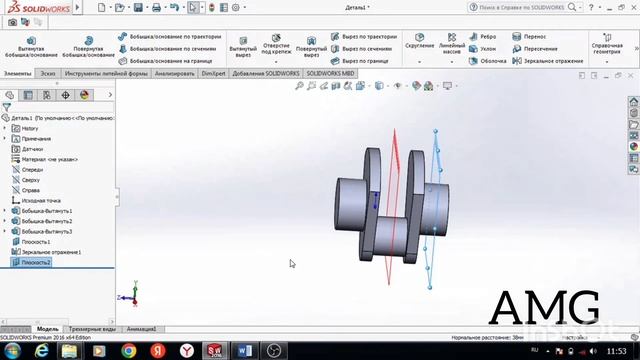Click the Edit Appearance color sphere

click(x=416, y=86)
